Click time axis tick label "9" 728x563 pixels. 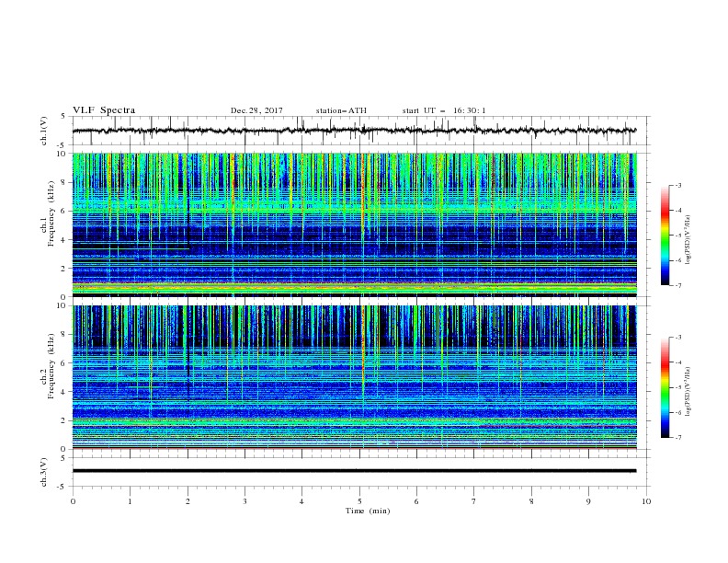pyautogui.click(x=588, y=501)
